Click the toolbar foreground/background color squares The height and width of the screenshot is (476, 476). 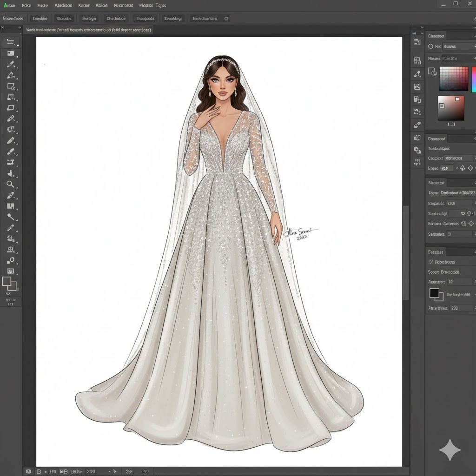coord(9,283)
